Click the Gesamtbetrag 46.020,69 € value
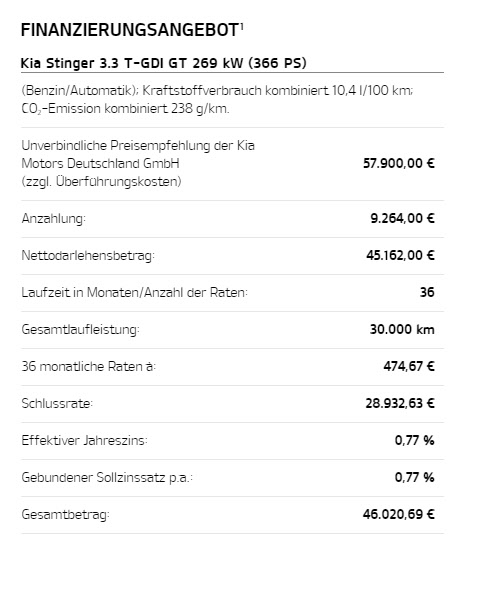Screen dimensions: 482x591 tap(399, 514)
